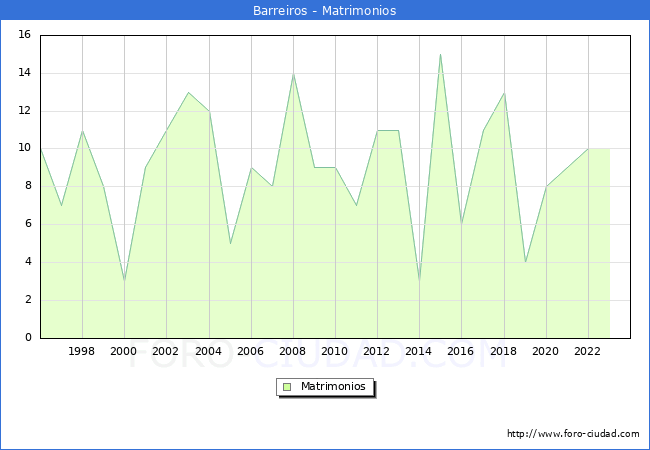The image size is (650, 450).
Task: Select the 2014 low point at 3
Action: coord(419,281)
